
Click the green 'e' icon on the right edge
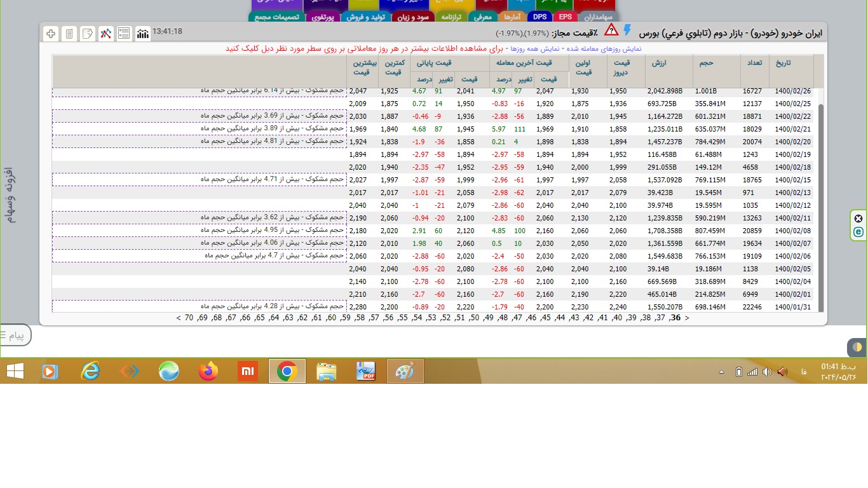click(858, 232)
